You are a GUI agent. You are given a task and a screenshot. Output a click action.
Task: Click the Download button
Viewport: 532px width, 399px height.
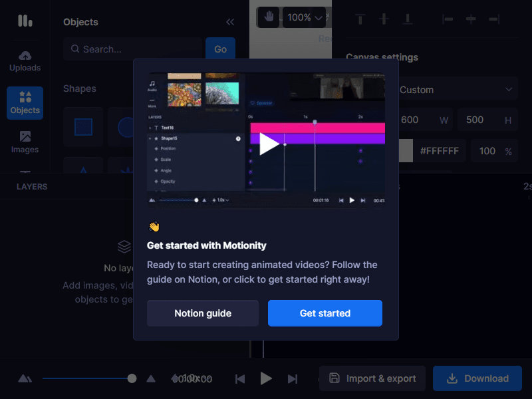point(477,378)
